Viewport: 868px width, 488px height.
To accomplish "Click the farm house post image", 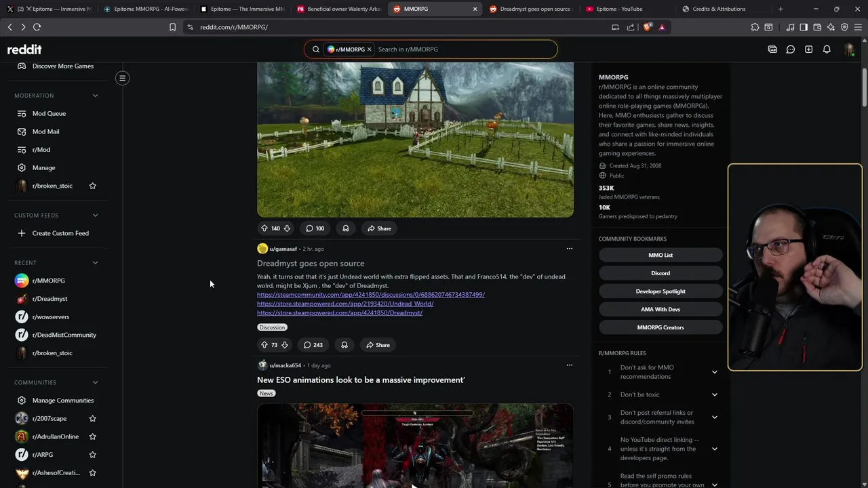I will coord(415,140).
